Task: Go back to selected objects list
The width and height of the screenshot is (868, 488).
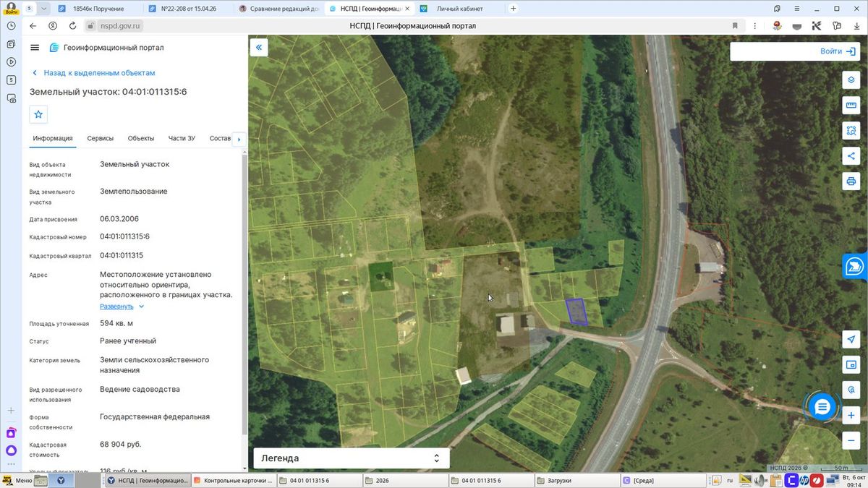Action: pyautogui.click(x=93, y=73)
